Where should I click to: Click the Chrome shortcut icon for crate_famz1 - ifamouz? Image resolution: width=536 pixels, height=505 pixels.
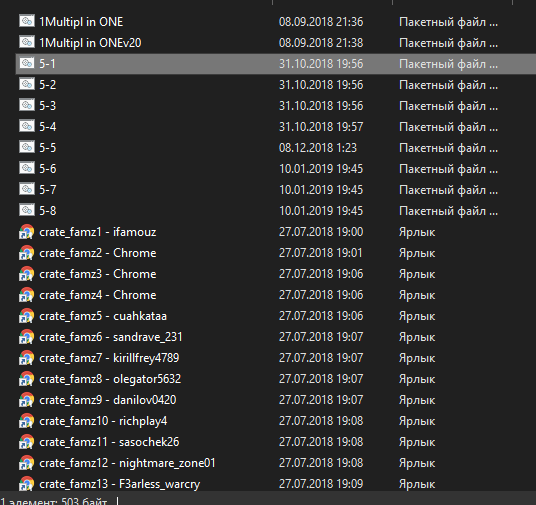tap(26, 232)
